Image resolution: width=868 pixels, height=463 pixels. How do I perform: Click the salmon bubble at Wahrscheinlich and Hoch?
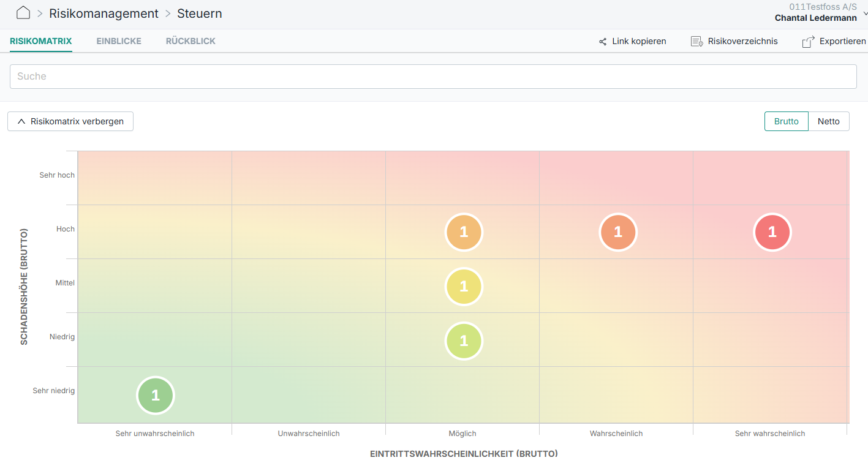[x=618, y=232]
